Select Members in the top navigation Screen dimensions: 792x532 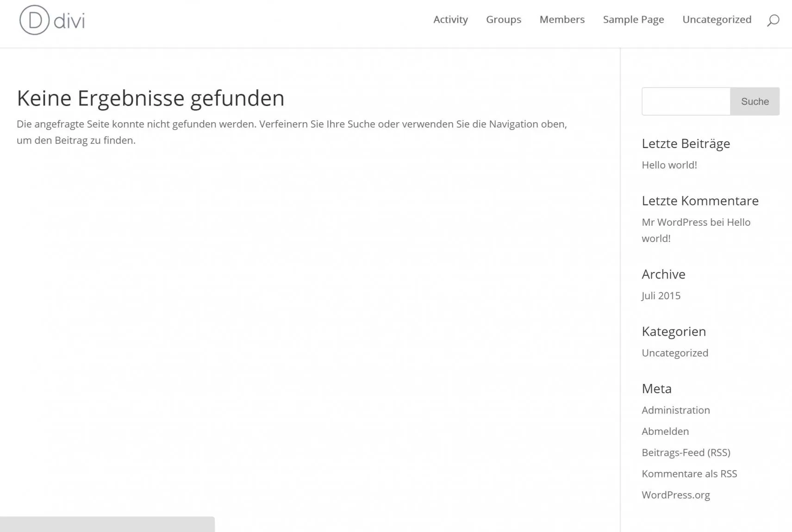[562, 19]
